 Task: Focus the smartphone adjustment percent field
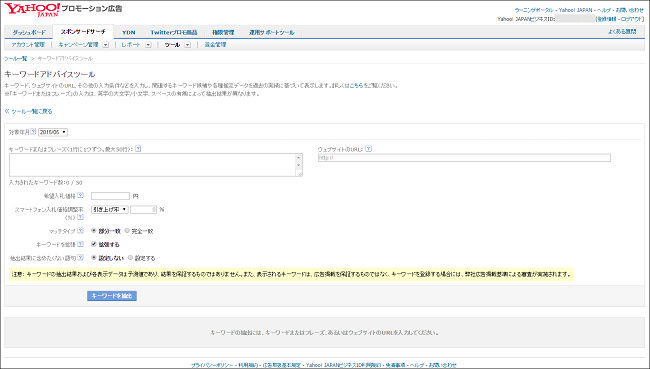click(143, 210)
